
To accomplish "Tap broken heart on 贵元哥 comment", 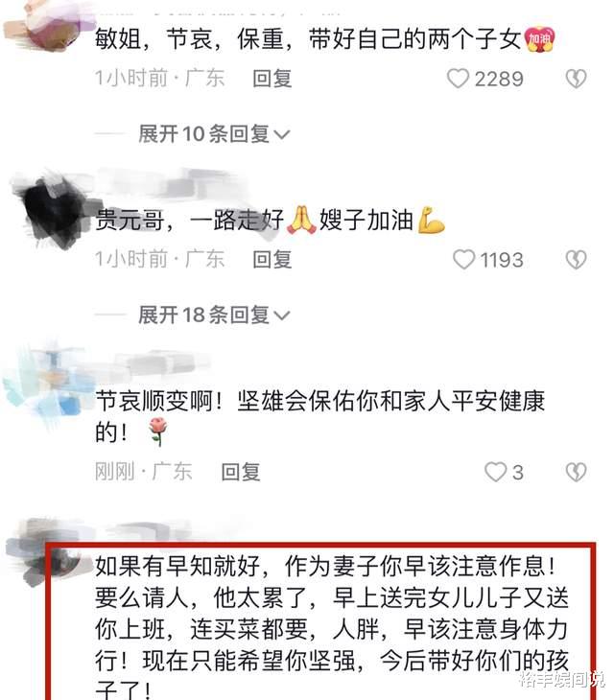I will (x=576, y=260).
